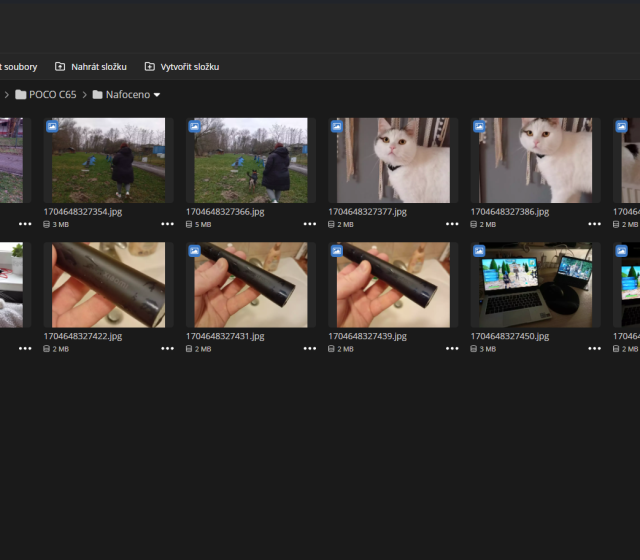
Task: Expand the Nafoceno breadcrumb dropdown arrow
Action: [x=157, y=95]
